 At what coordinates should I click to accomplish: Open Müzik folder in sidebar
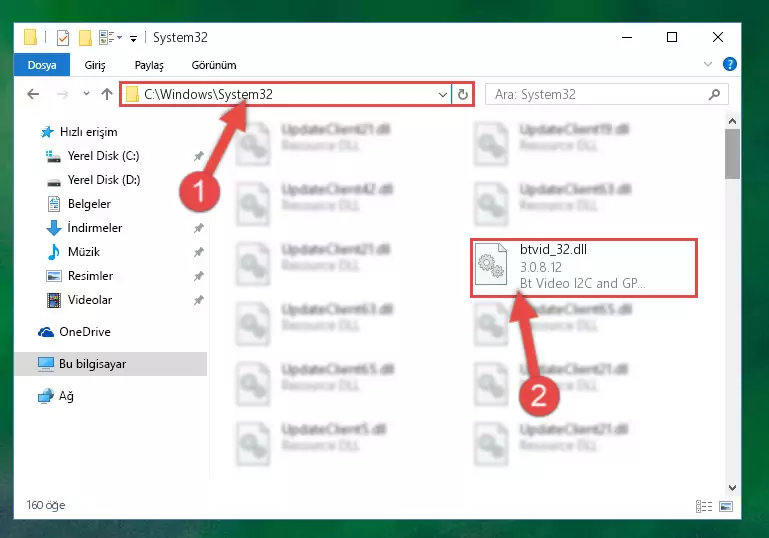83,252
